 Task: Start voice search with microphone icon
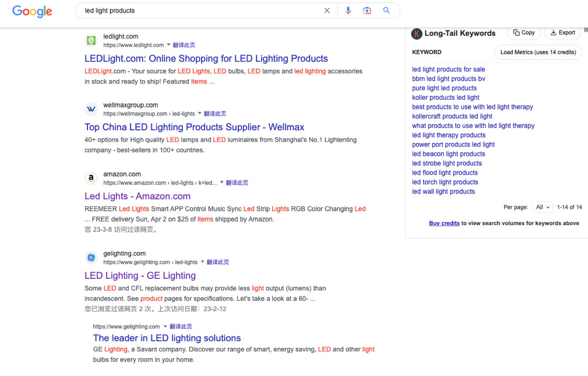(348, 11)
